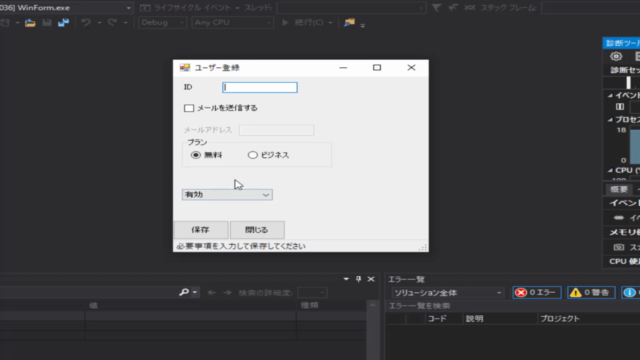Open the スレッド thread dropdown
Viewport: 640px width, 360px height.
click(x=351, y=8)
